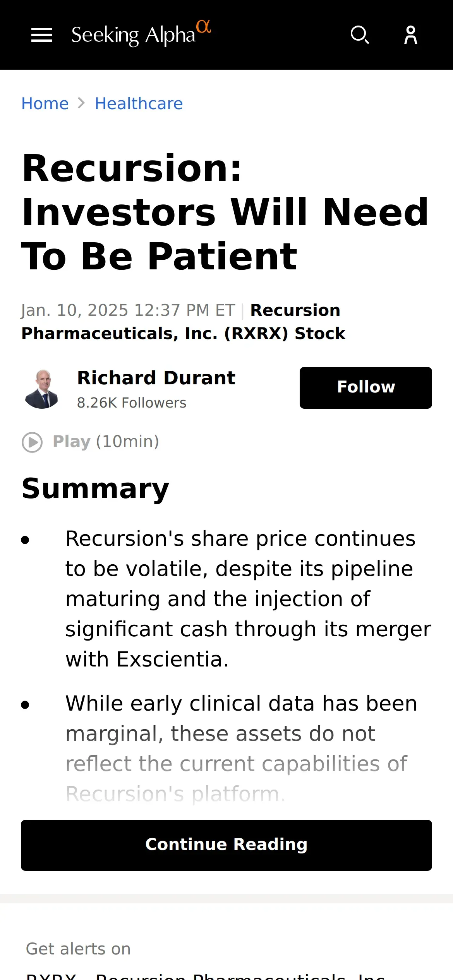Click the Seeking Alpha logo
Image resolution: width=453 pixels, height=980 pixels.
[141, 34]
